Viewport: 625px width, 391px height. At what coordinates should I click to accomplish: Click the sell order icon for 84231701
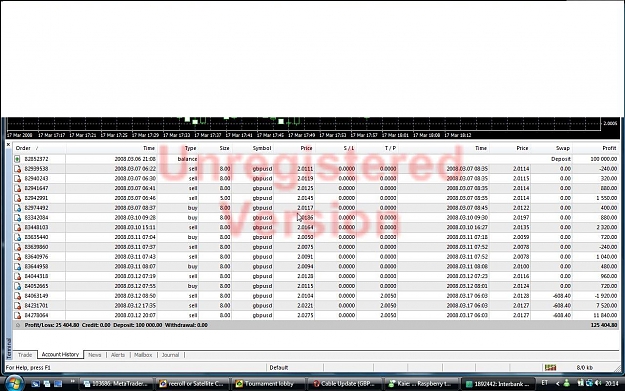point(18,305)
